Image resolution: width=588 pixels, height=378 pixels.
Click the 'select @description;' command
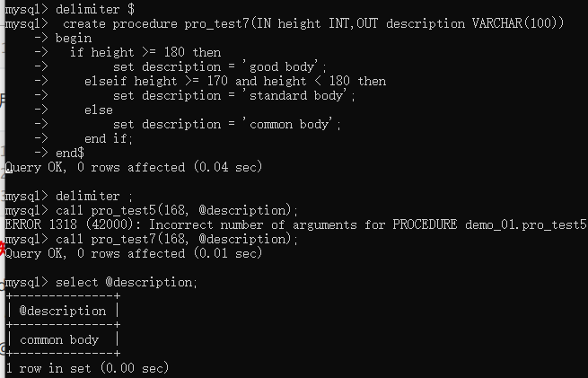[101, 282]
